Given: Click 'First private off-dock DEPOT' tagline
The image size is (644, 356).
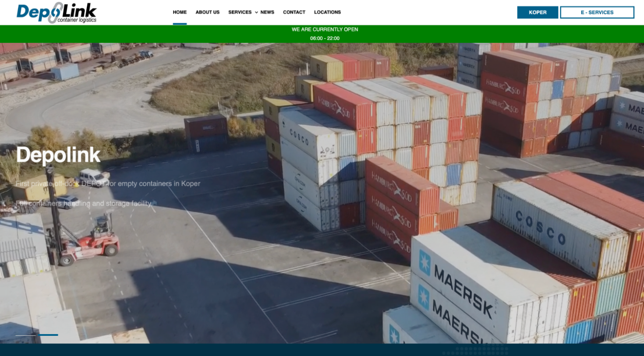Looking at the screenshot, I should pyautogui.click(x=108, y=183).
